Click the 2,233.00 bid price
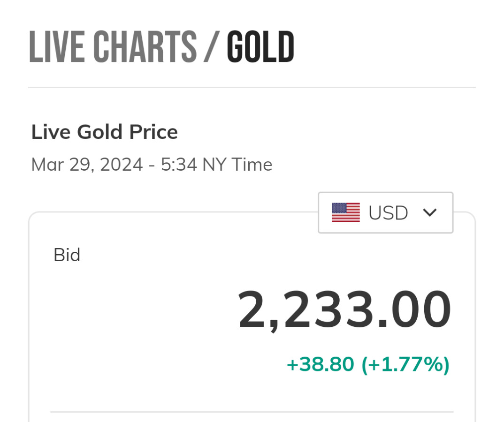The width and height of the screenshot is (504, 422). (344, 310)
